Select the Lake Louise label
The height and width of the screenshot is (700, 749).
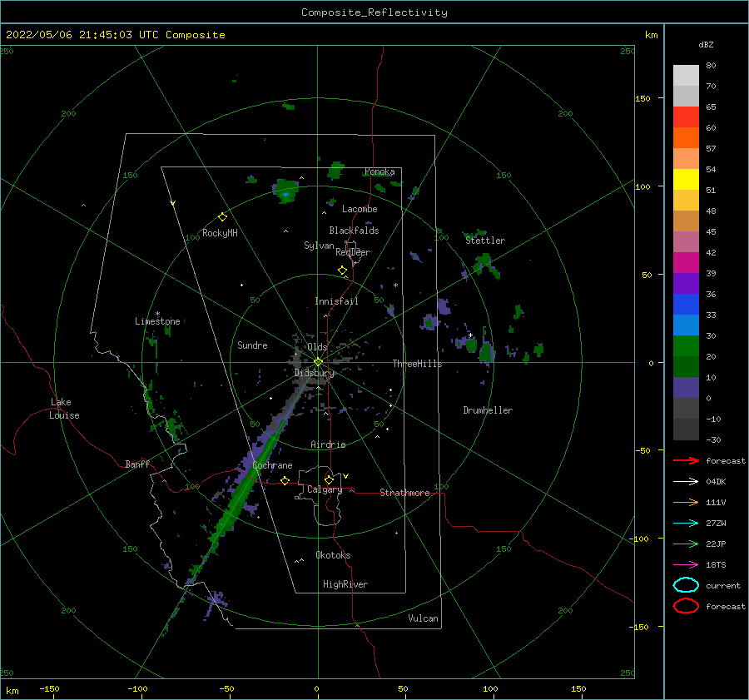[64, 409]
